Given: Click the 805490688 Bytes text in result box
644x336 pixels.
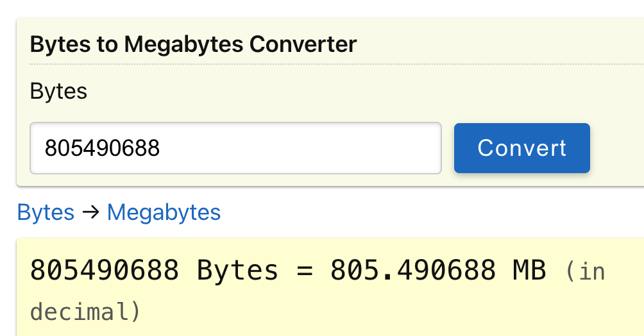Looking at the screenshot, I should click(154, 271).
